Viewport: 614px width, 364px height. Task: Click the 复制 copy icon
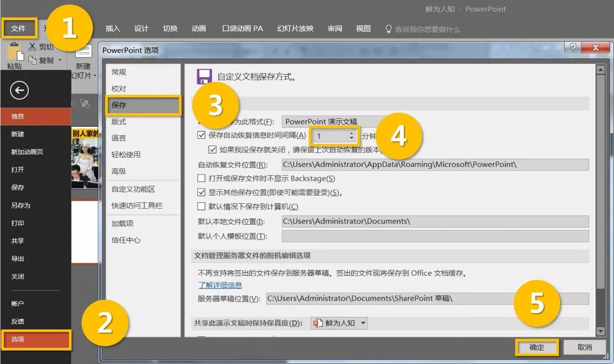click(x=33, y=60)
